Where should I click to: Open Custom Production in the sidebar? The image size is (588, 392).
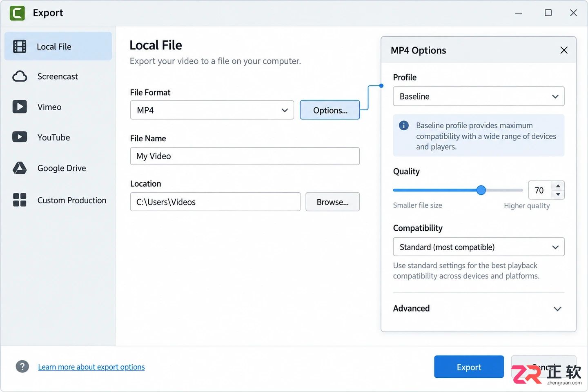(x=58, y=200)
